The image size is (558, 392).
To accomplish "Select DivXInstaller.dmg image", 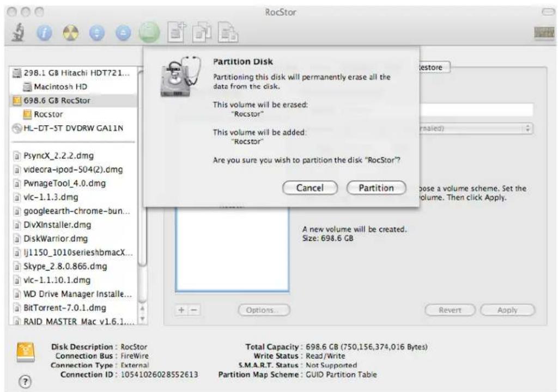I will coord(73,225).
